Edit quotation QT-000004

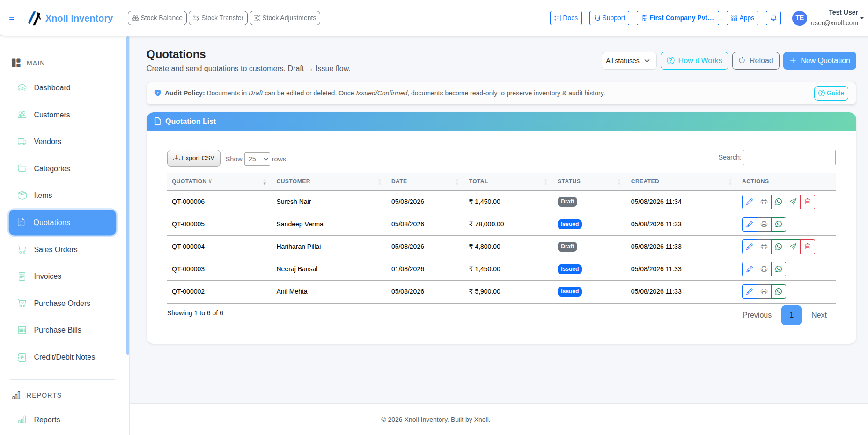[750, 246]
